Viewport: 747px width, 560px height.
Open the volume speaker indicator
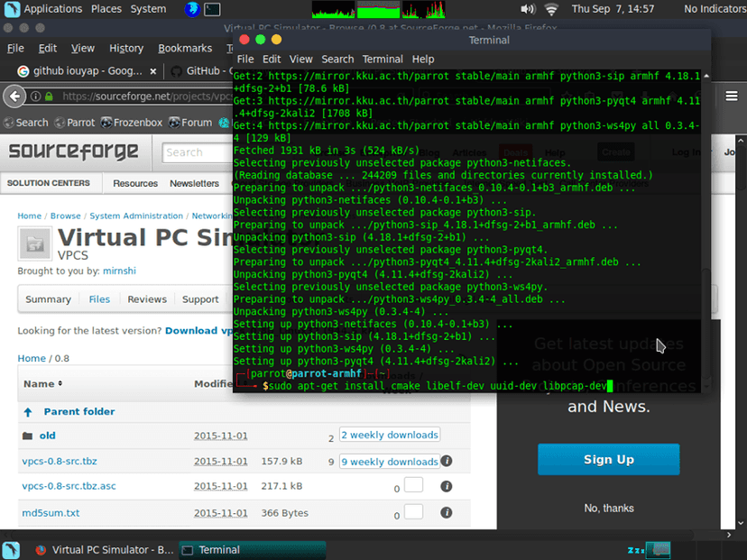pos(528,9)
